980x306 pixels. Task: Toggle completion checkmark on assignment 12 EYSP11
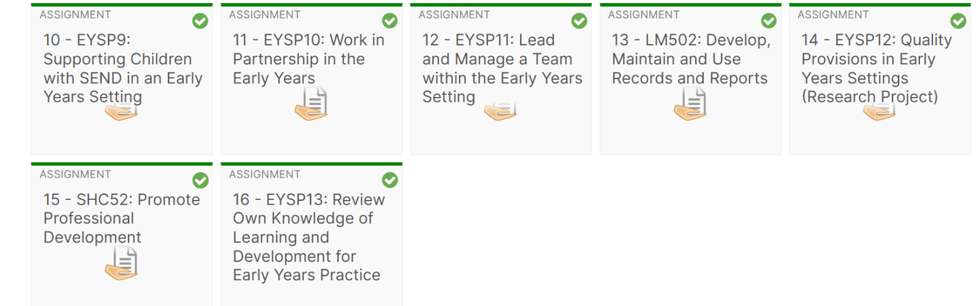579,21
